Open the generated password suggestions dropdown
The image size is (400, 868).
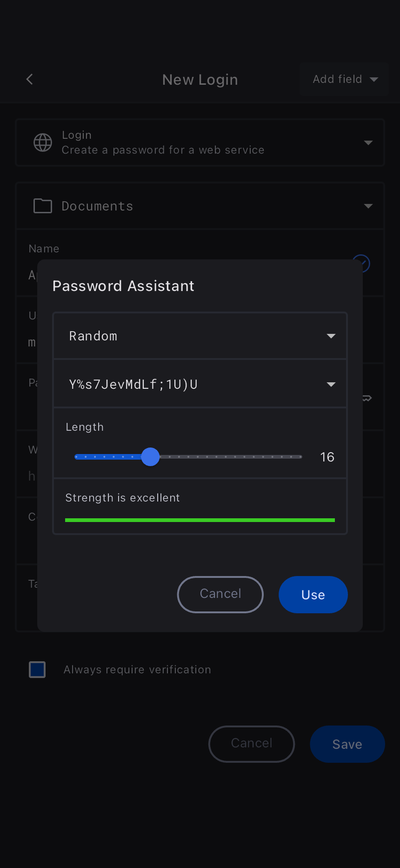tap(331, 384)
